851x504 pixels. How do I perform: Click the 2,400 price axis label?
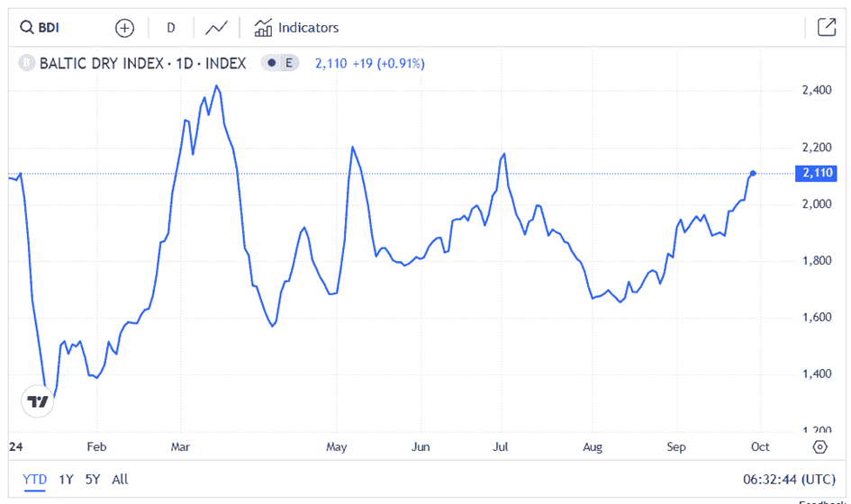(817, 90)
